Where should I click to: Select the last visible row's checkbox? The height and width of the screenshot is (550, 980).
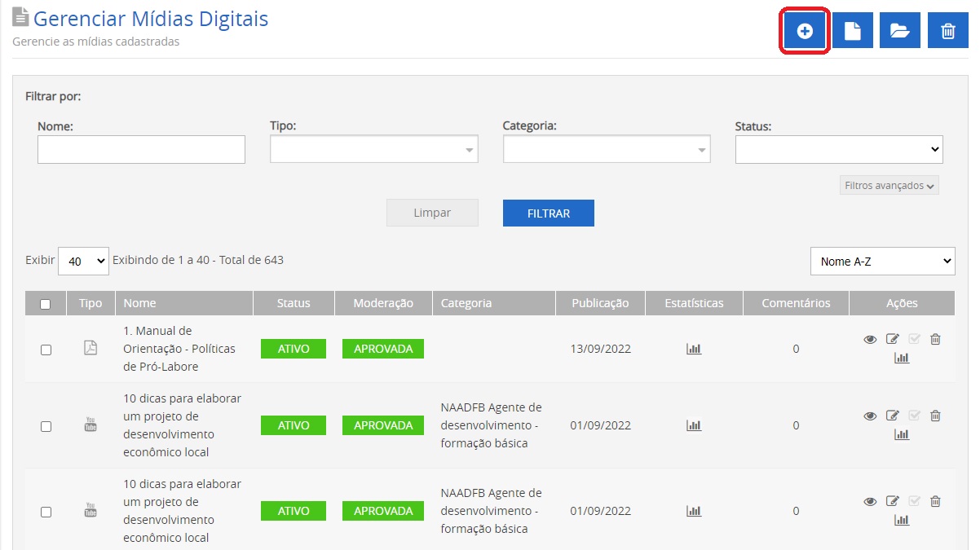pyautogui.click(x=46, y=512)
